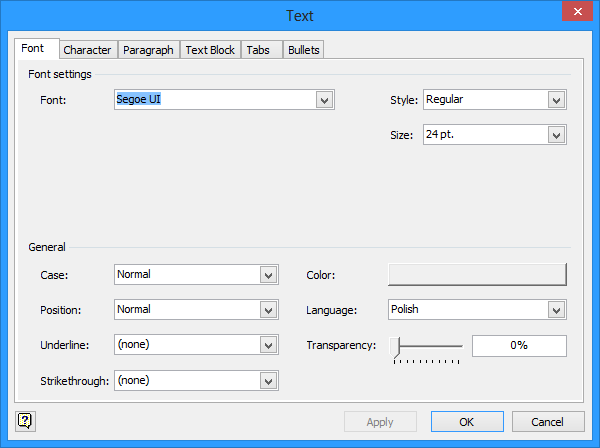This screenshot has width=600, height=448.
Task: Click the Color swatch button
Action: 477,275
